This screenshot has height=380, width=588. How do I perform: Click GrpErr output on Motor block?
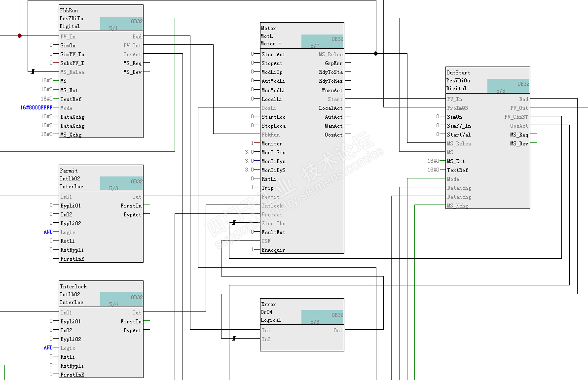[x=334, y=63]
